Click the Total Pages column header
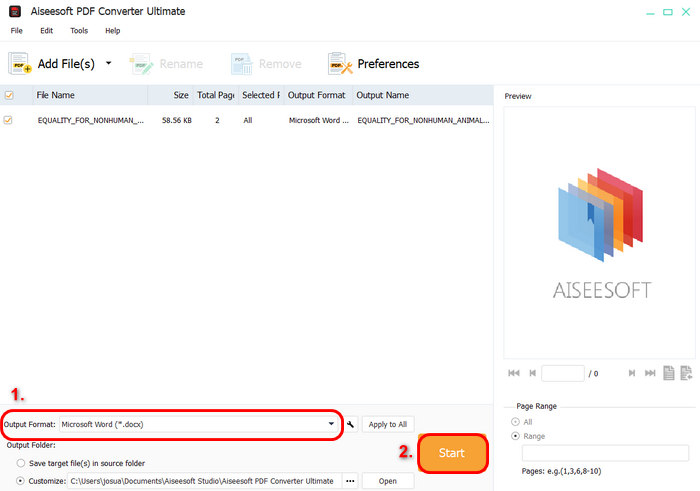The image size is (700, 491). 216,95
